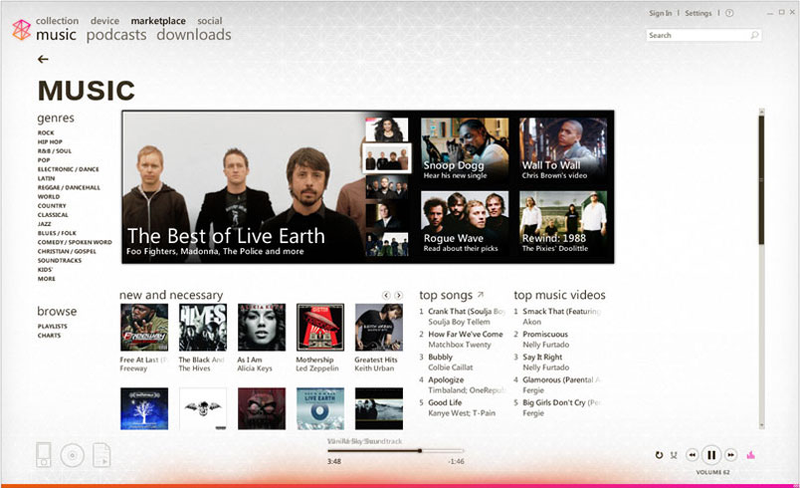This screenshot has height=488, width=800.
Task: Select the music section
Action: click(x=56, y=35)
